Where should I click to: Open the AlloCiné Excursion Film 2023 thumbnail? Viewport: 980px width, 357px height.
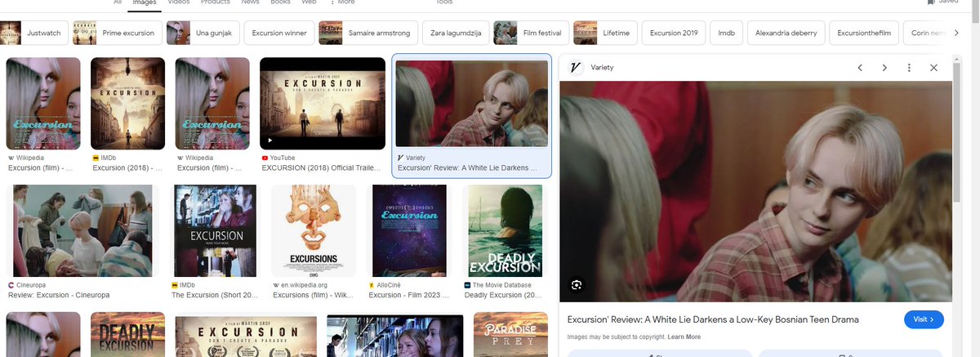tap(409, 230)
